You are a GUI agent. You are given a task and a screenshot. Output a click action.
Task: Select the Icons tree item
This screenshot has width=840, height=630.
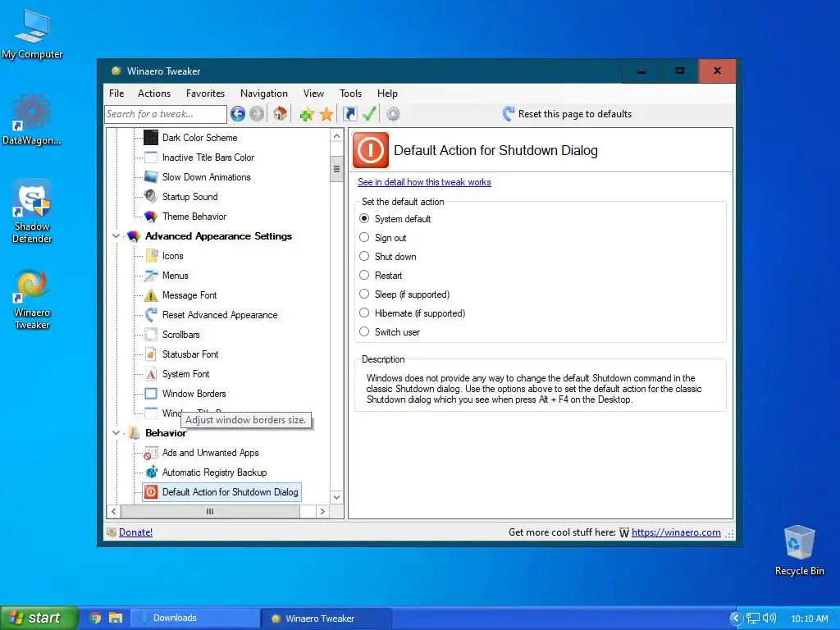pos(172,256)
